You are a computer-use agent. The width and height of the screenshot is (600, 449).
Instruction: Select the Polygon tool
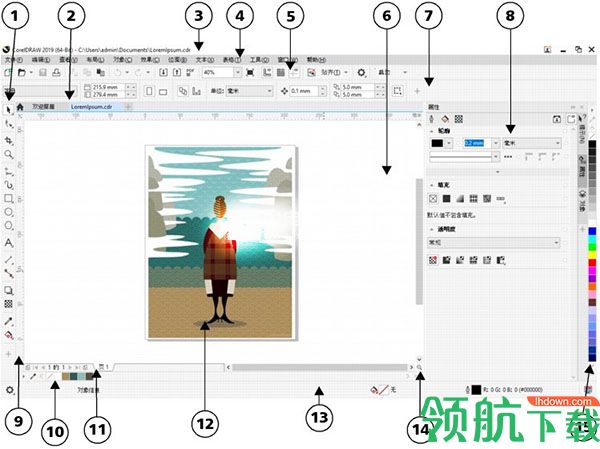8,225
